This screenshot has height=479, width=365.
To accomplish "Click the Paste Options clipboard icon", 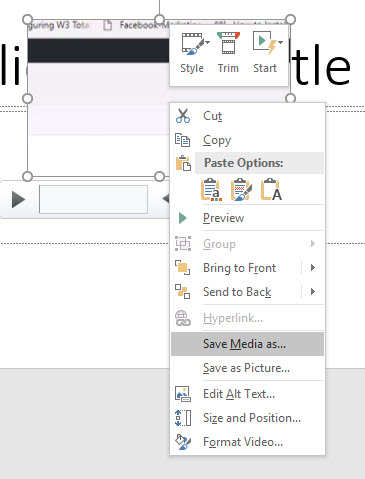I will coord(183,163).
